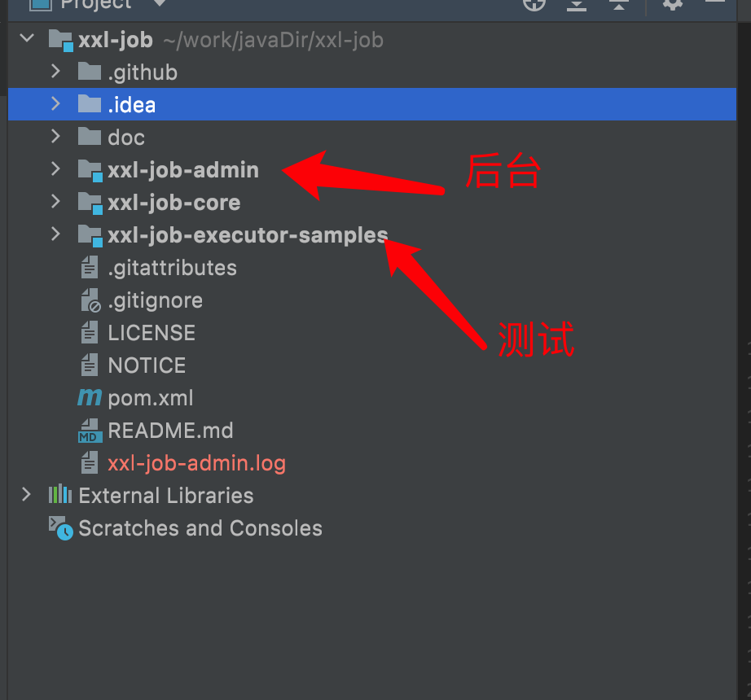Click the .gitignore file icon
This screenshot has height=700, width=751.
[x=90, y=300]
